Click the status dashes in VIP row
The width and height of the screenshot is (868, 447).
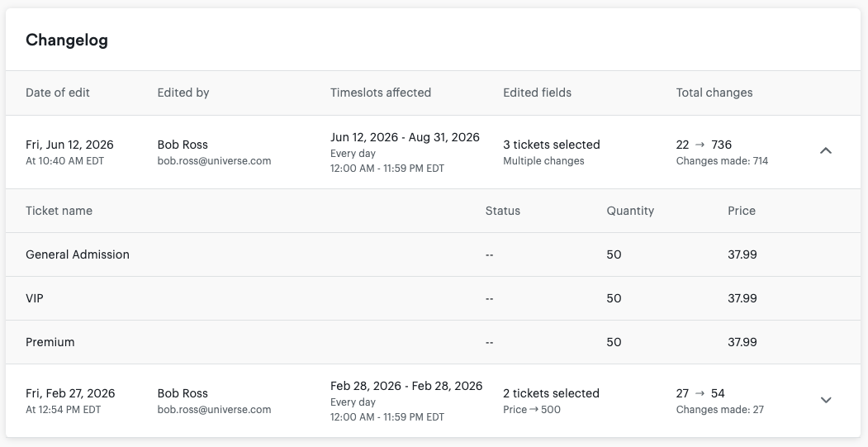(490, 298)
